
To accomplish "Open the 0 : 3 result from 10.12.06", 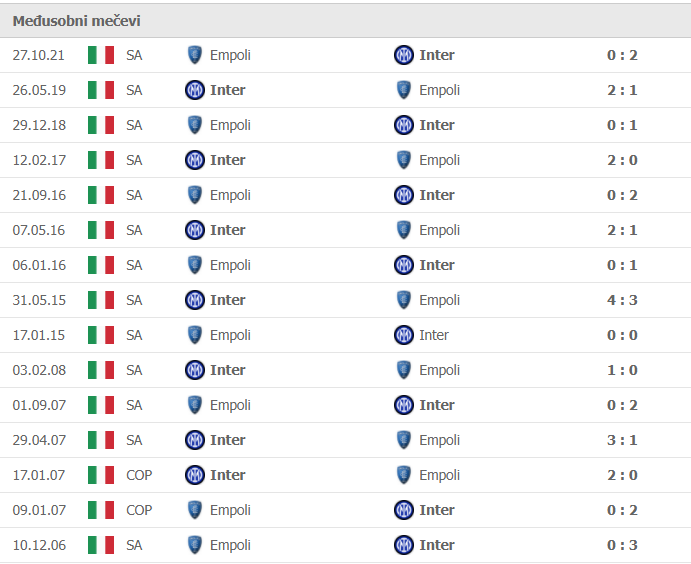I will [622, 545].
